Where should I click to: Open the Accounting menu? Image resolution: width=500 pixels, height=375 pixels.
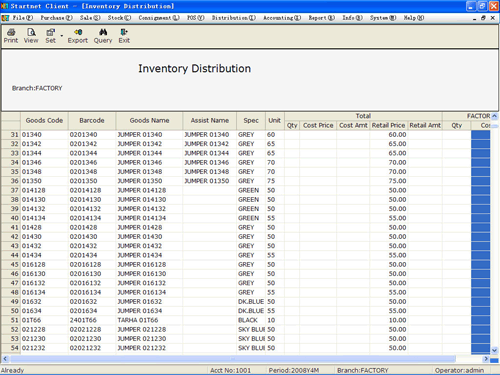(x=282, y=18)
